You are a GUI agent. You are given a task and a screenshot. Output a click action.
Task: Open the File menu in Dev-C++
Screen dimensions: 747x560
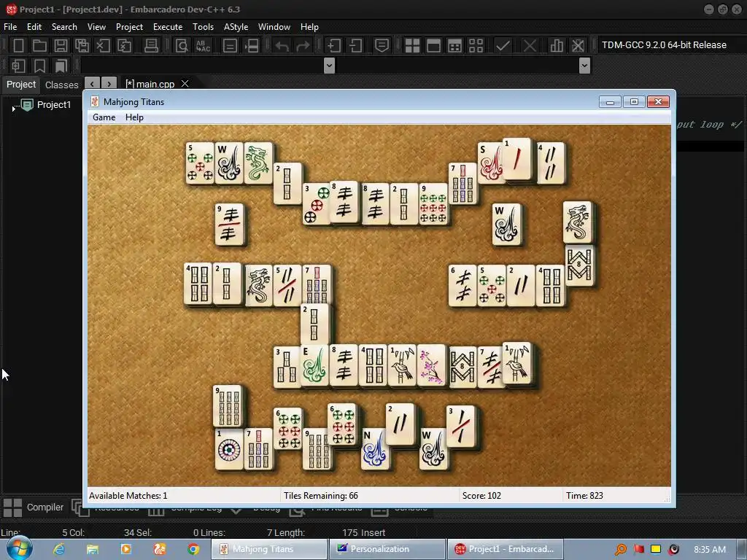point(10,27)
